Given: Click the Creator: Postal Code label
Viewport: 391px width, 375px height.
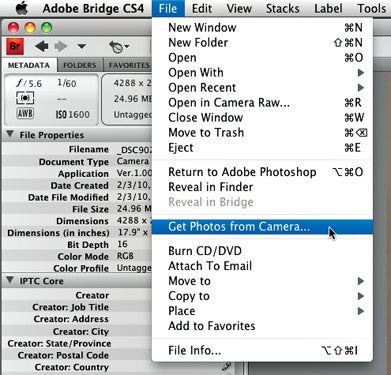Looking at the screenshot, I should point(63,355).
